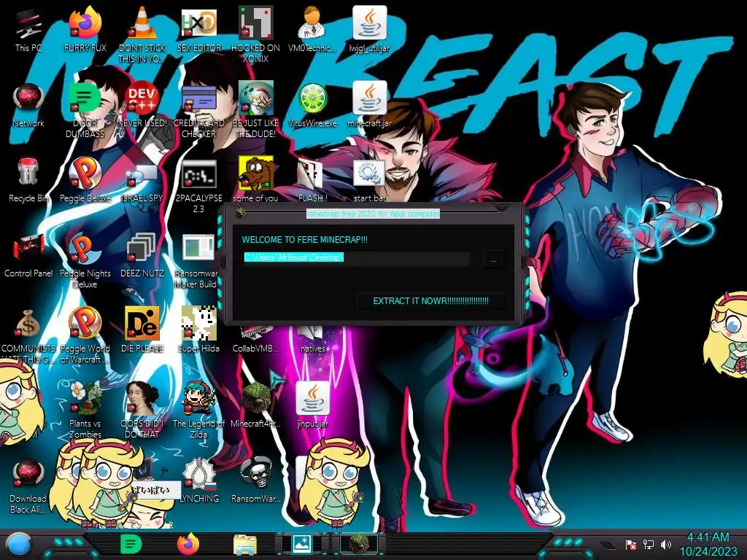Open the some of you dog icon
Image resolution: width=747 pixels, height=560 pixels.
(x=256, y=180)
